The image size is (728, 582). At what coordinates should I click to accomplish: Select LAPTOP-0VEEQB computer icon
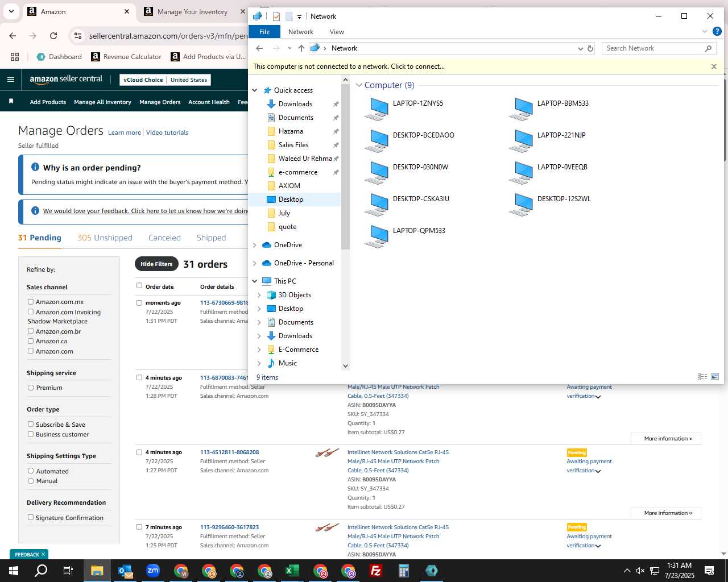click(x=521, y=173)
